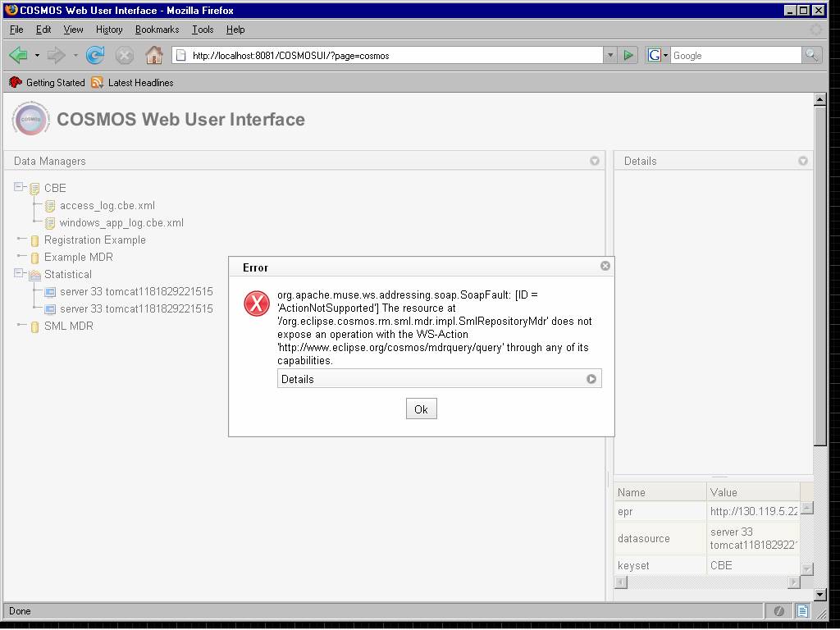Collapse the CBE tree node
Viewport: 840px width, 630px height.
pyautogui.click(x=19, y=187)
